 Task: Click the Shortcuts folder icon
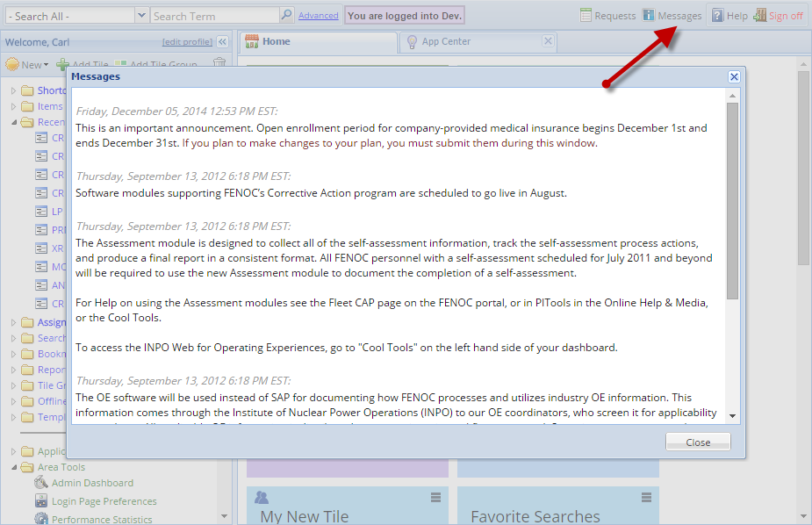pos(27,90)
